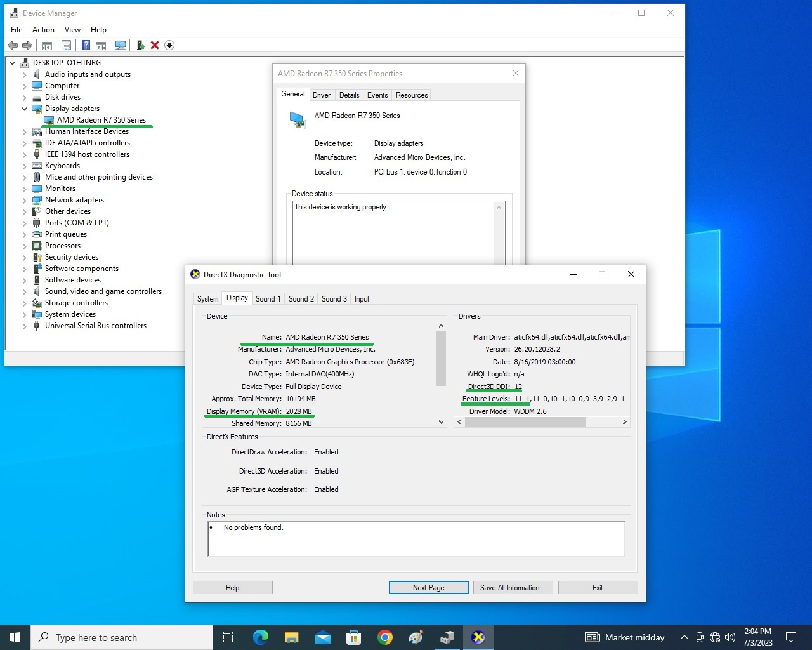The width and height of the screenshot is (812, 650).
Task: Open Google Chrome from the taskbar
Action: click(x=384, y=637)
